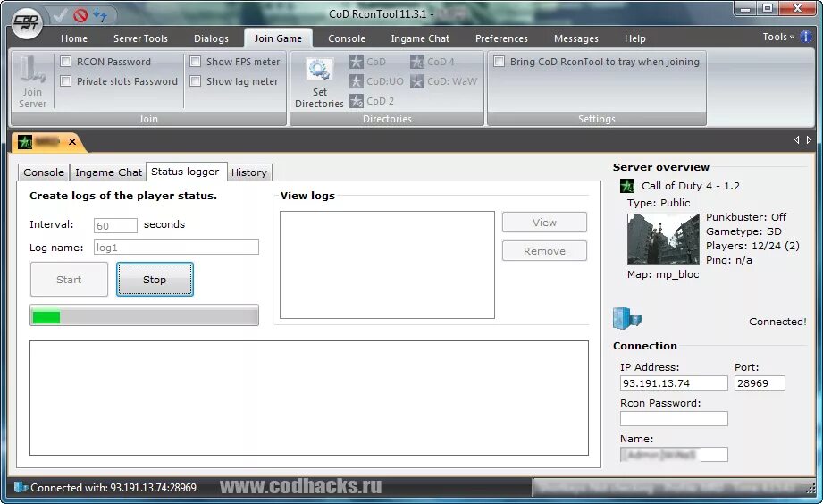The height and width of the screenshot is (504, 823).
Task: Select the CoD: WaW directory icon
Action: pyautogui.click(x=417, y=81)
